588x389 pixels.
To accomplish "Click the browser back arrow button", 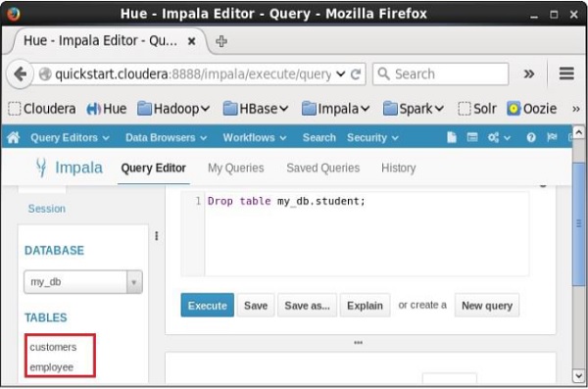I will click(x=21, y=73).
